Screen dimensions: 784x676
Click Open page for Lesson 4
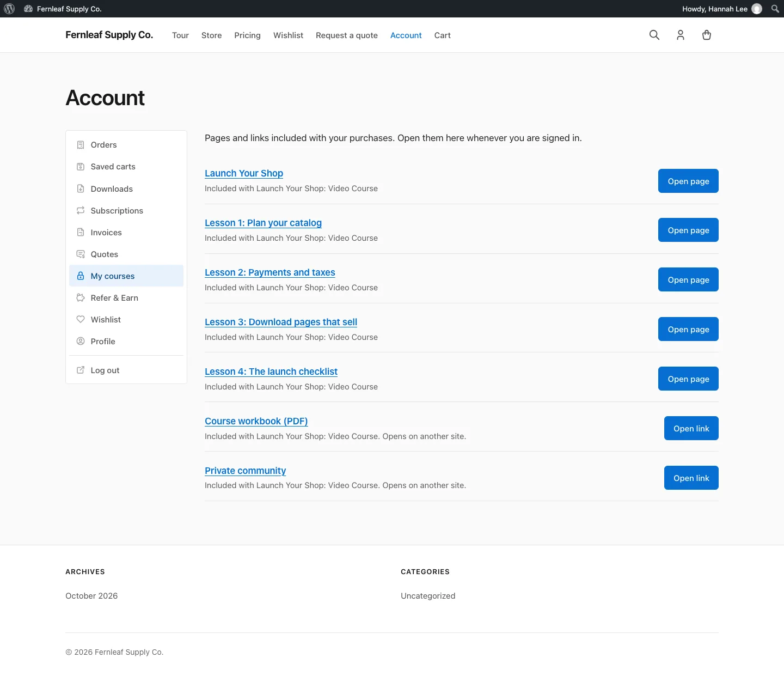tap(688, 379)
